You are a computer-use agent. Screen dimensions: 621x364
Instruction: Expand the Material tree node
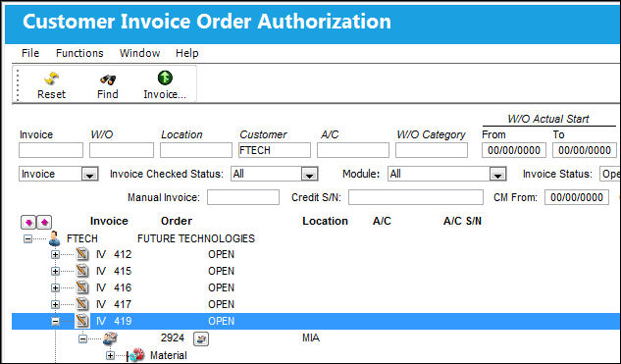point(111,356)
